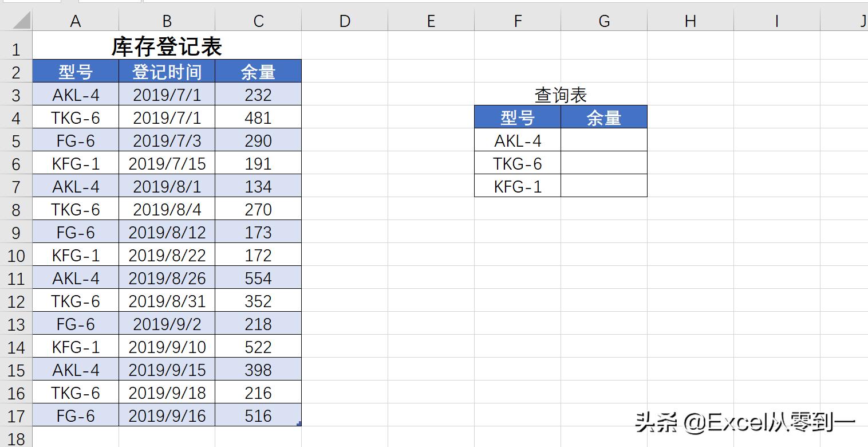This screenshot has height=447, width=868.
Task: Click the blue 型号 header cell in column A
Action: [75, 70]
